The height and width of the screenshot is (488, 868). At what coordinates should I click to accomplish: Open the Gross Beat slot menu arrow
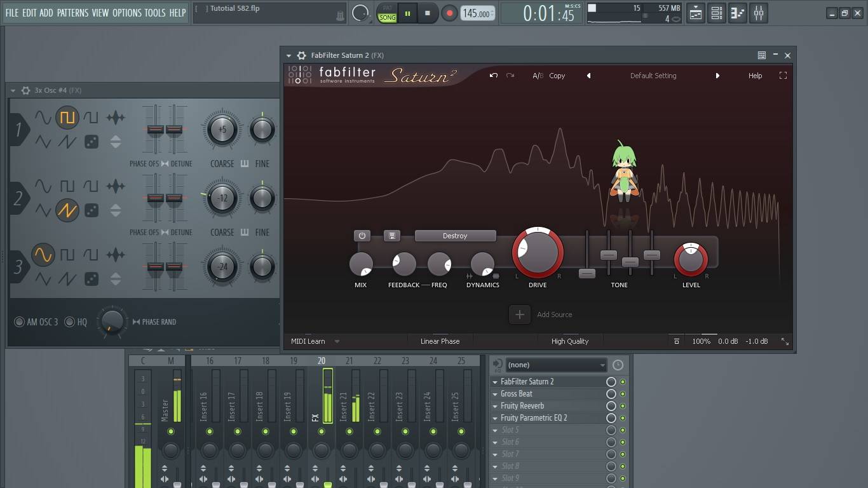coord(494,394)
